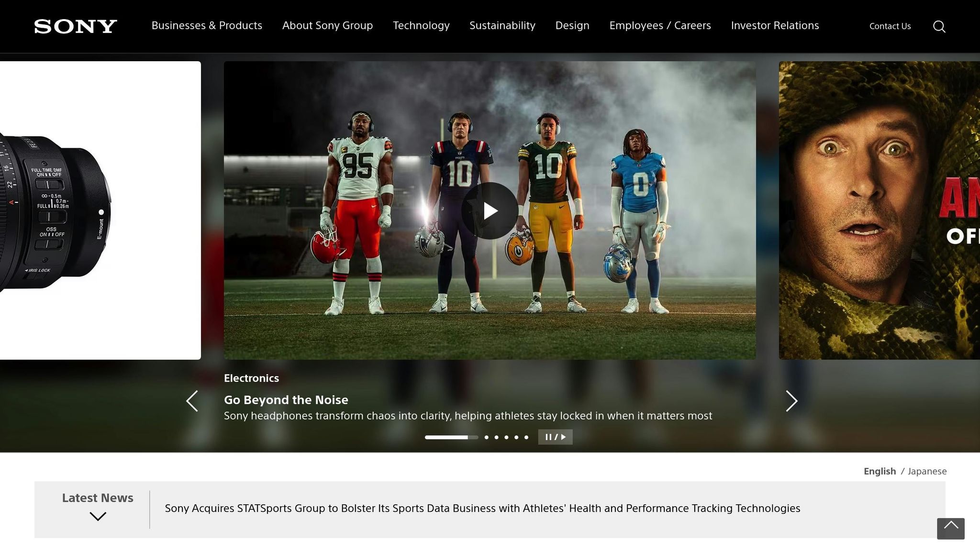Open the Sustainability menu
This screenshot has height=551, width=980.
[x=502, y=25]
